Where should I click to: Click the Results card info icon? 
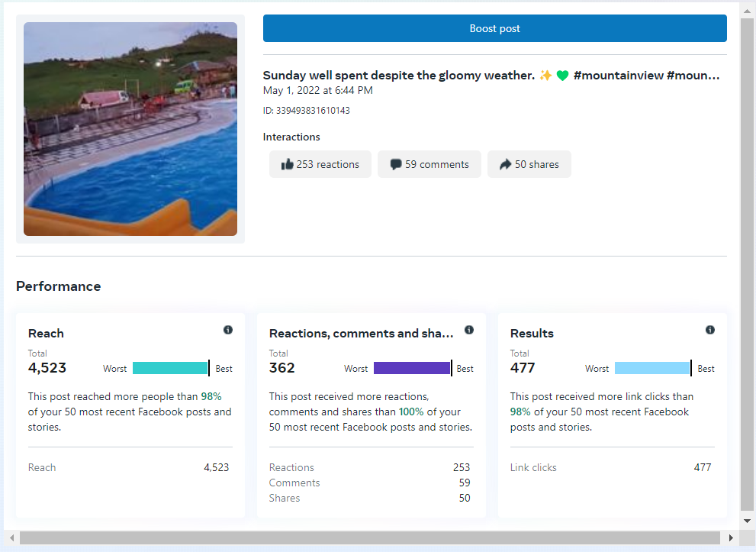tap(710, 330)
